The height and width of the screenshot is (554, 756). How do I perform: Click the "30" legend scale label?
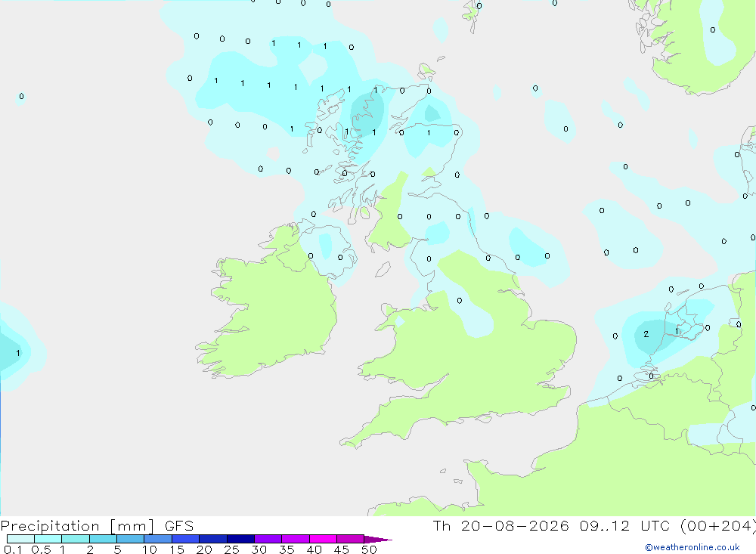(259, 549)
